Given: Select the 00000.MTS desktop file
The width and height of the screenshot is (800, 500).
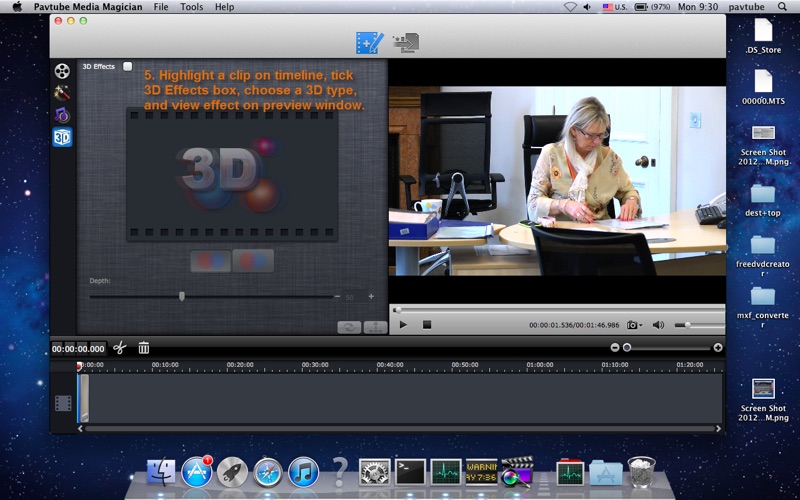Looking at the screenshot, I should (x=763, y=87).
